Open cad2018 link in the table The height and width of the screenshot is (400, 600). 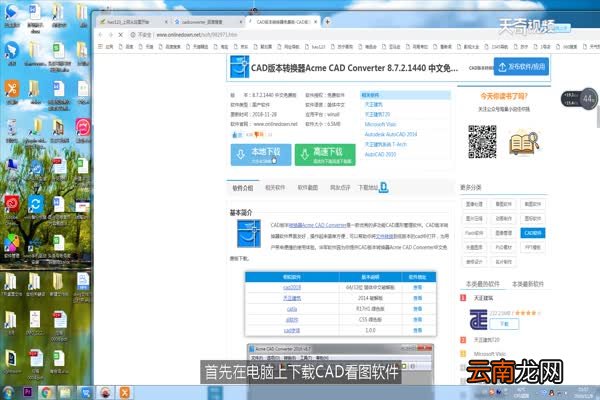[292, 287]
